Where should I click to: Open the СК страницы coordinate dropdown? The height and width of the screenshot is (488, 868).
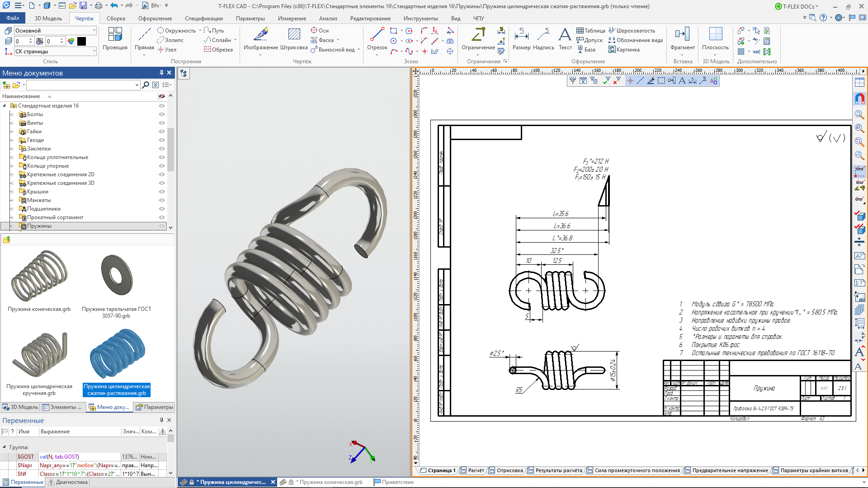pos(56,52)
